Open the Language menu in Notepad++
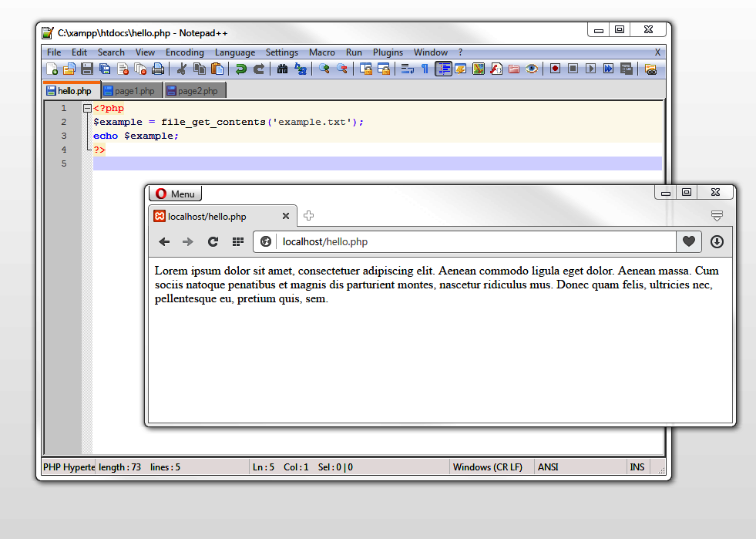 [x=235, y=52]
